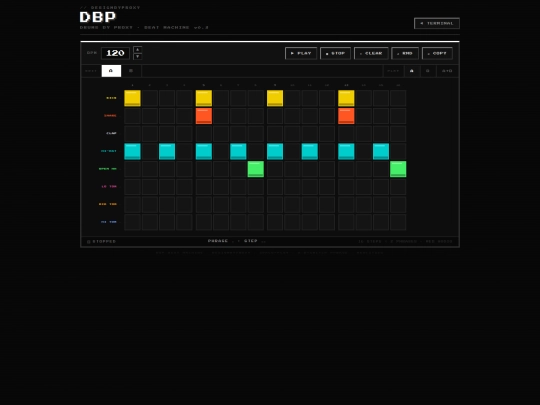Copy the pattern with COPY
Screen dimensions: 540x405
(437, 53)
